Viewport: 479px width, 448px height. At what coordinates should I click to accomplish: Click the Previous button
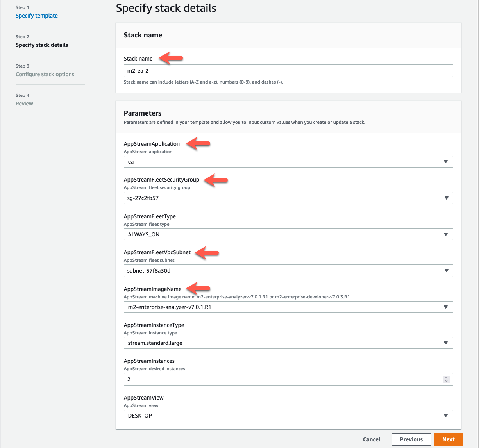[411, 439]
